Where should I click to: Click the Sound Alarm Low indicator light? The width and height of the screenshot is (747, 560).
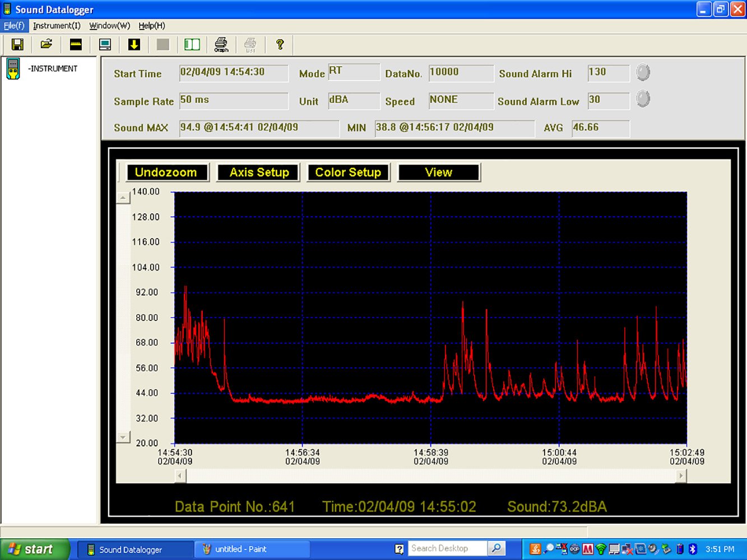[x=643, y=99]
